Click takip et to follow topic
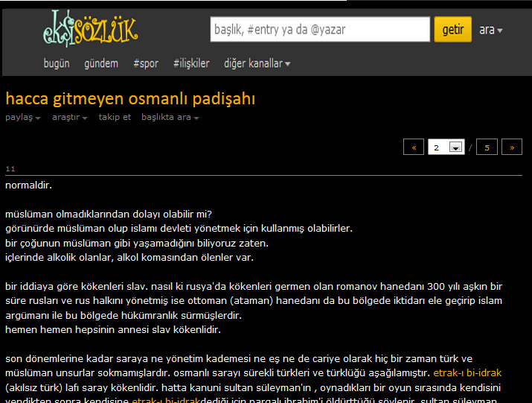 [115, 117]
